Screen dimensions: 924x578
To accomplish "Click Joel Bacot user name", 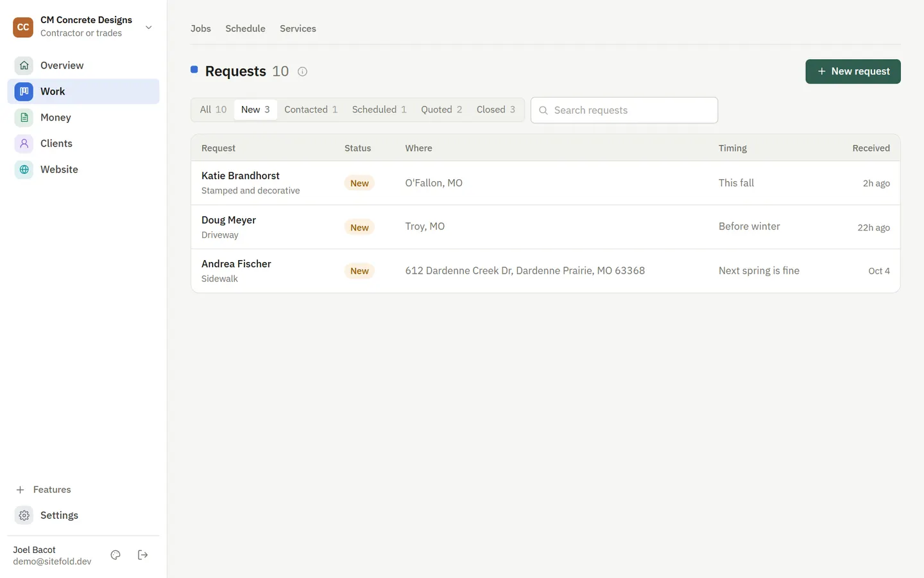I will [34, 550].
